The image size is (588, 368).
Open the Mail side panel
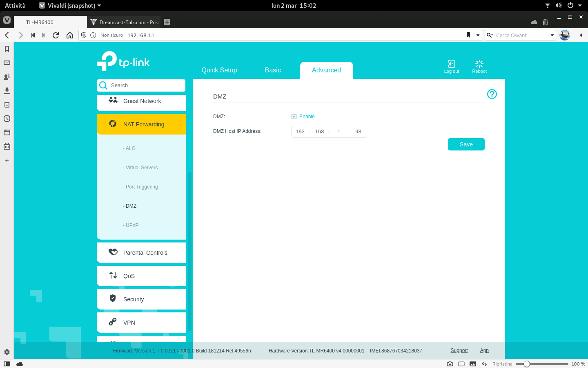tap(7, 63)
